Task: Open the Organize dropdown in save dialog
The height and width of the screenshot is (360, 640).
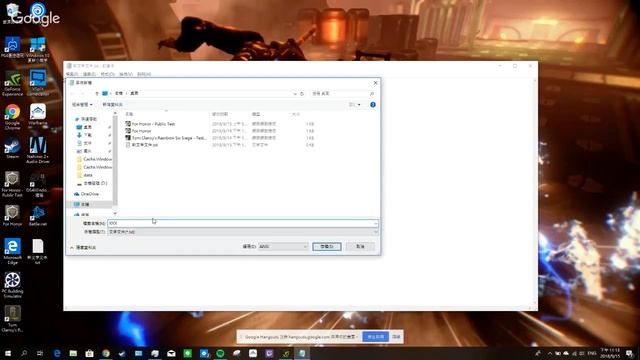Action: pyautogui.click(x=82, y=105)
